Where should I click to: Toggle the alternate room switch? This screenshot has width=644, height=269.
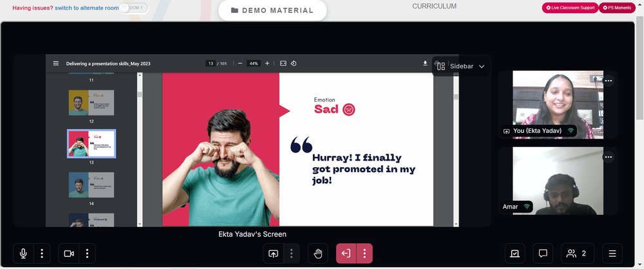click(x=134, y=8)
